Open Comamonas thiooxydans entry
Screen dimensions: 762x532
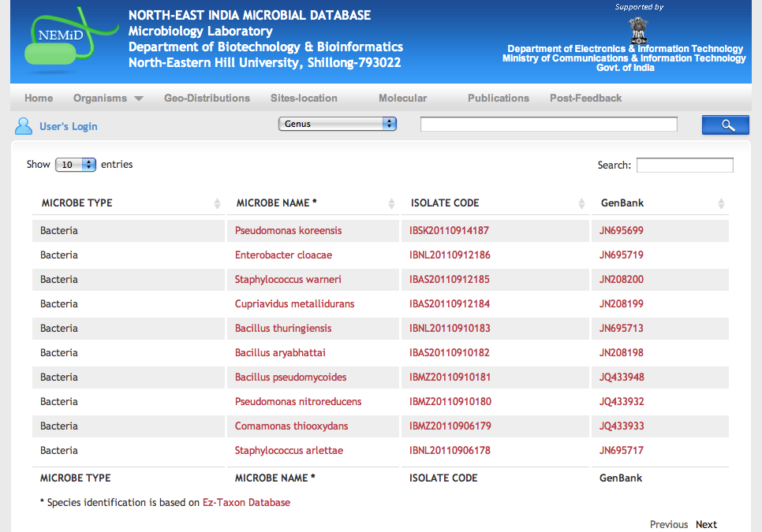(291, 426)
